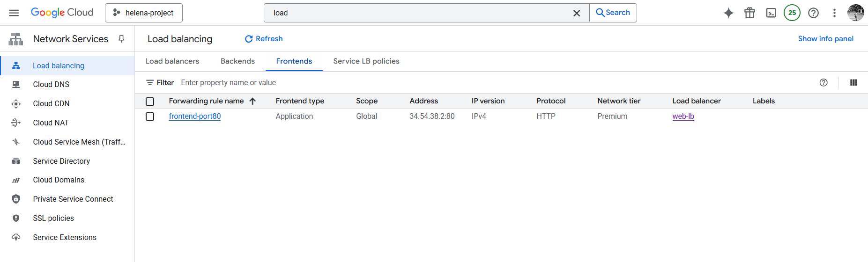Open the three-dot settings menu
Image resolution: width=868 pixels, height=262 pixels.
tap(834, 13)
